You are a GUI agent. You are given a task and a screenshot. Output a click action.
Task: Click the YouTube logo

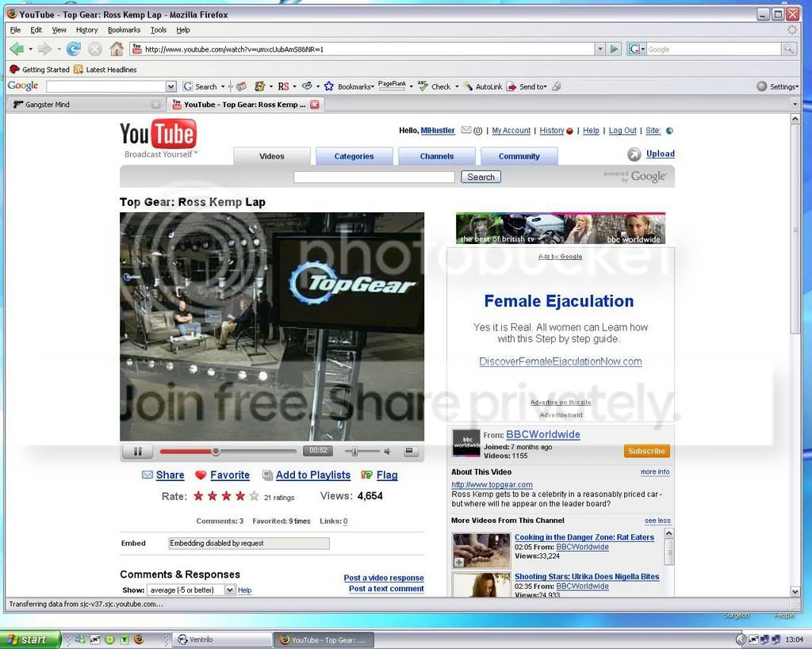159,138
